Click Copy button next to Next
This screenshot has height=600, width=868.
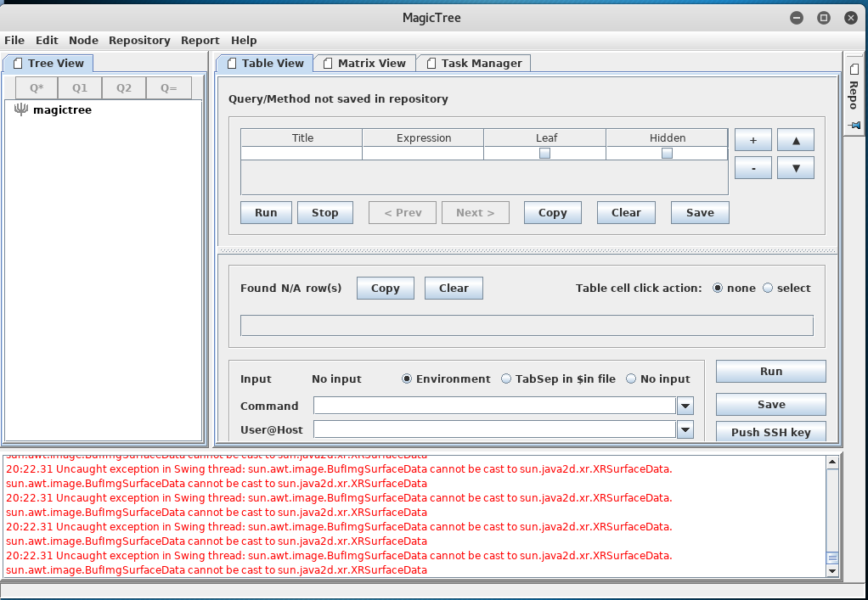tap(552, 212)
